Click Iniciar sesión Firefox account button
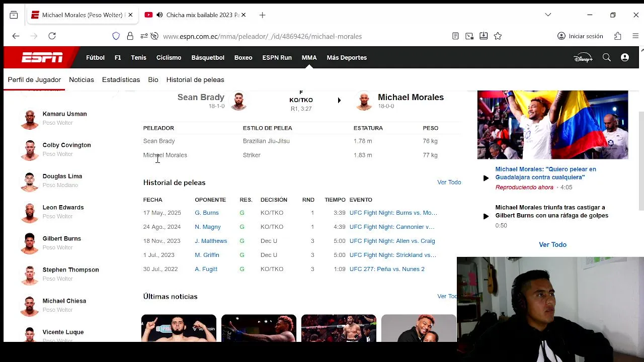Viewport: 644px width, 362px height. (x=580, y=36)
